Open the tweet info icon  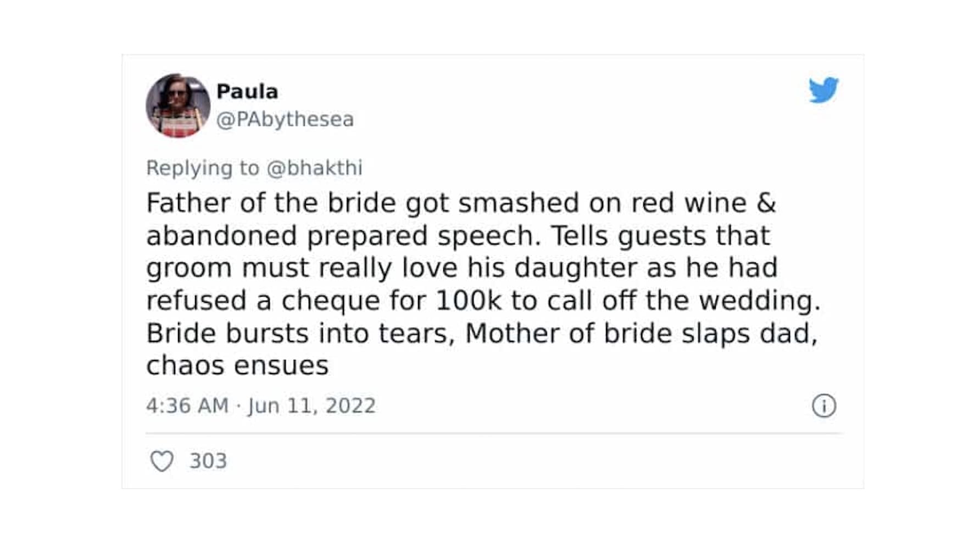823,406
